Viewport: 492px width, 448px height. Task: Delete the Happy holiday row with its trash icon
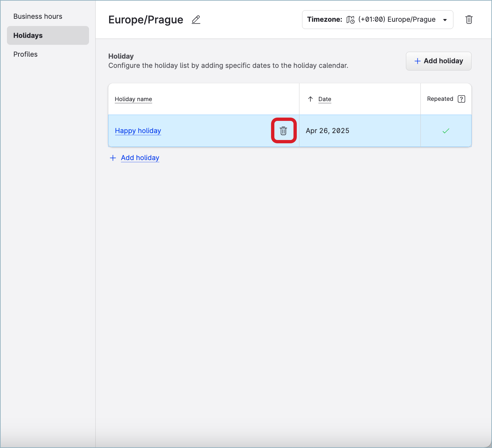[x=283, y=131]
